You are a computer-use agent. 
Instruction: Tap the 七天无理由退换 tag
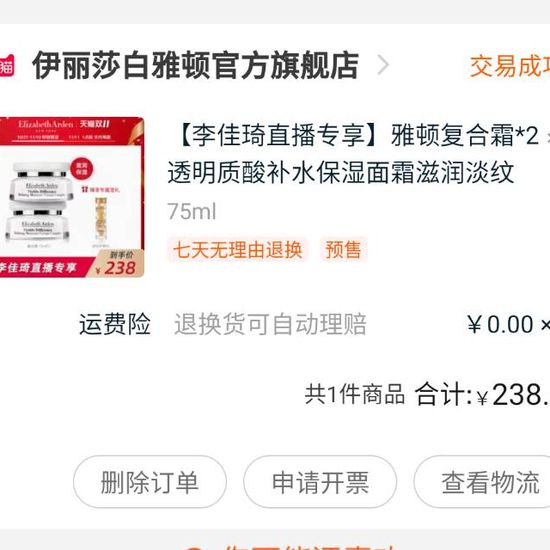(237, 250)
